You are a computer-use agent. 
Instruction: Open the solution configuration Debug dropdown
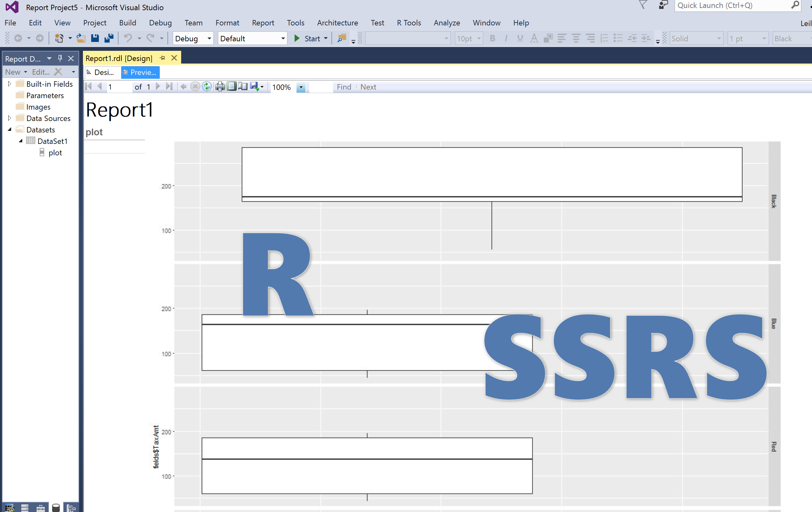[x=209, y=38]
